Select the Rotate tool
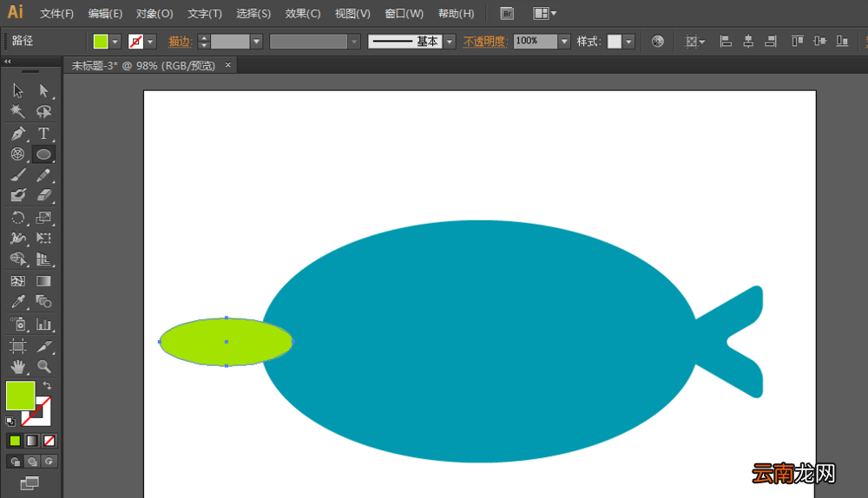868x498 pixels. click(17, 218)
